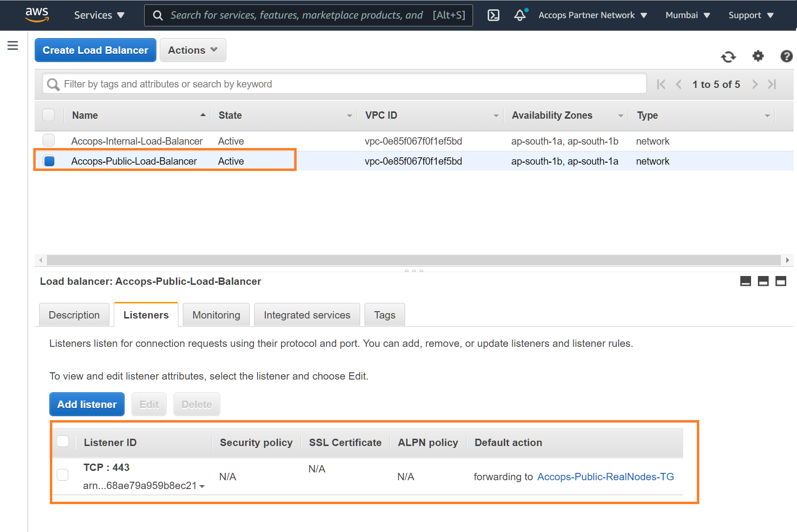This screenshot has width=797, height=532.
Task: Click the ALPN policy column header
Action: (428, 443)
